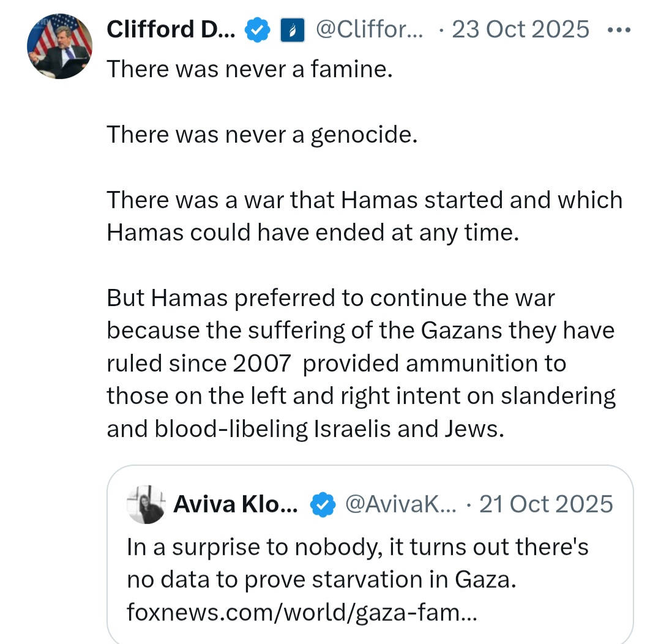Open the Clifford D... display name
Viewport: 661px width, 644px height.
(171, 30)
